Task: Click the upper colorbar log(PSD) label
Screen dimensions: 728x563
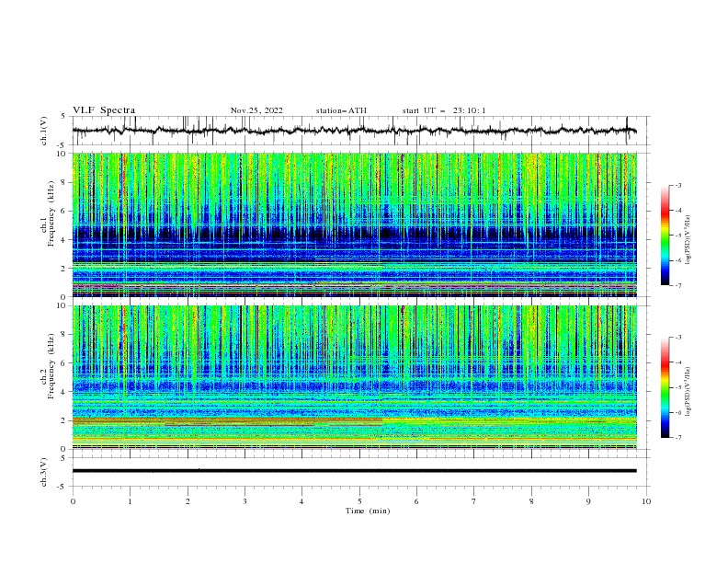Action: pyautogui.click(x=688, y=240)
